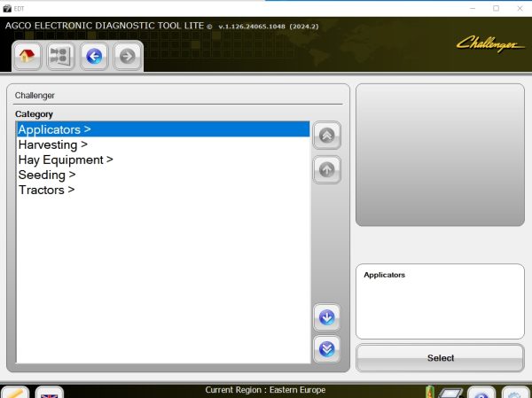The height and width of the screenshot is (398, 532).
Task: Move selection down one item
Action: click(326, 317)
